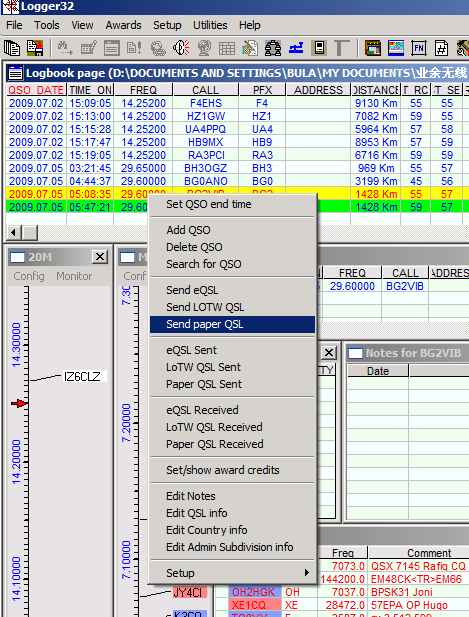Click the logbook scrollbar left arrow
The height and width of the screenshot is (617, 469).
[x=14, y=233]
